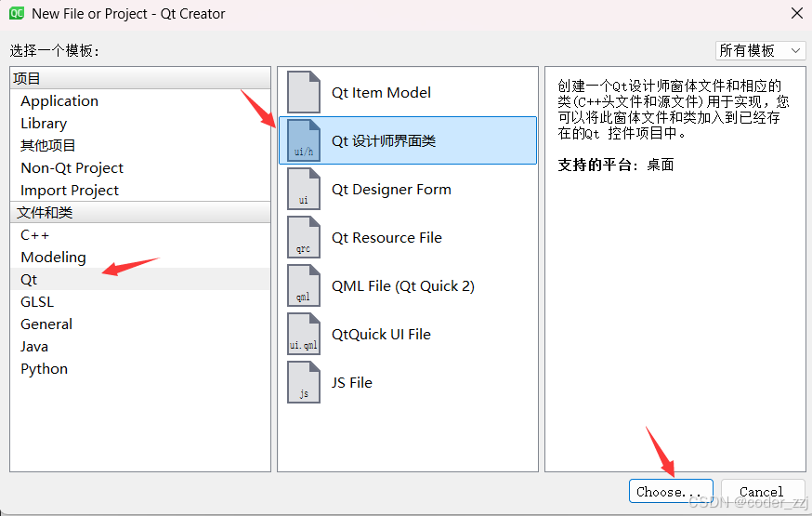This screenshot has height=516, width=812.
Task: Select the Qt files category
Action: click(140, 279)
